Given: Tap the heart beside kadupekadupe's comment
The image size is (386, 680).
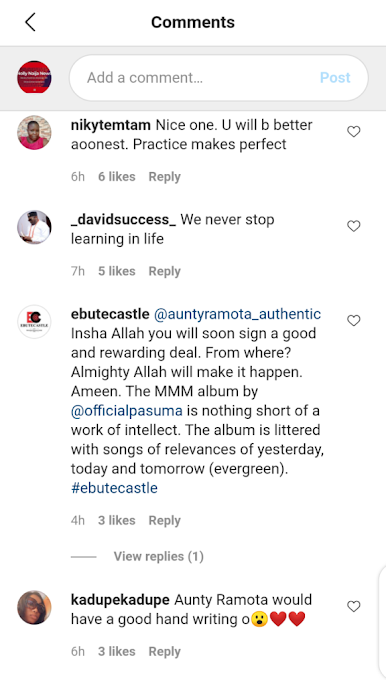Looking at the screenshot, I should pos(354,606).
